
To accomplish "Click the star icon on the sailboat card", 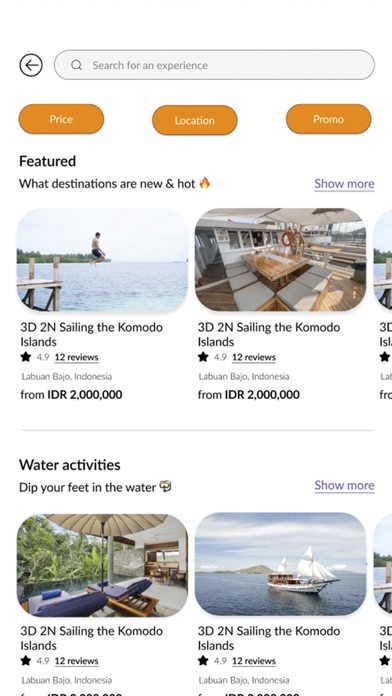I will tap(203, 660).
